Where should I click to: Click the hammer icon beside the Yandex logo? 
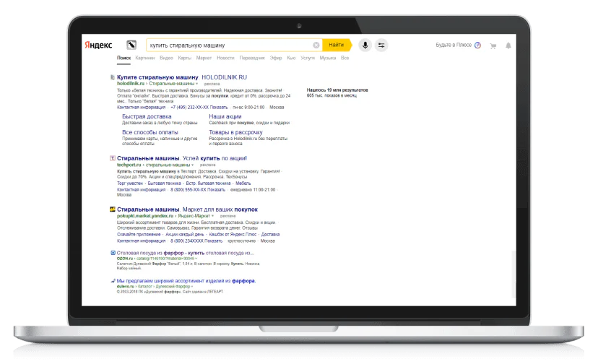tap(131, 45)
